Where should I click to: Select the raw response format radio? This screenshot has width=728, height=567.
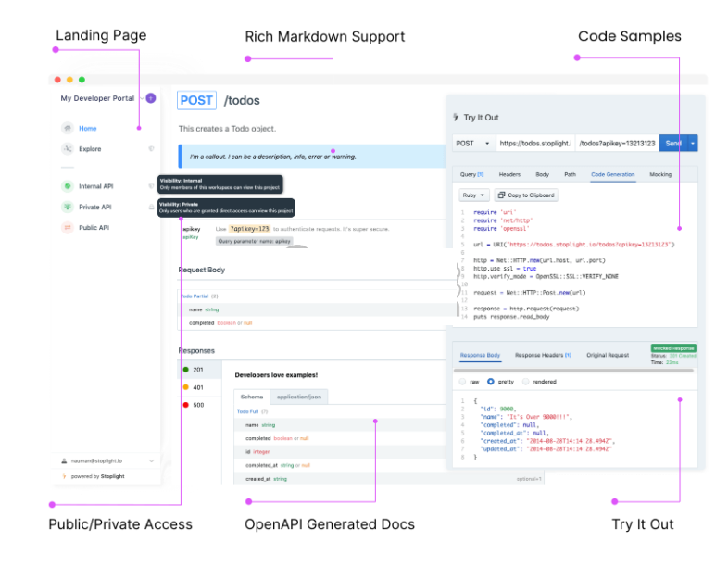click(x=462, y=382)
